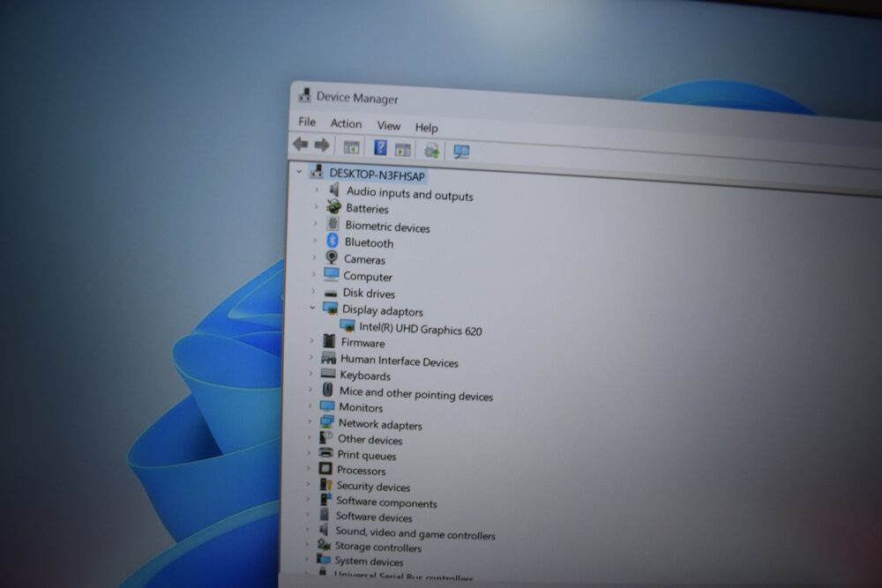Select the Human Interface Devices label
Screen dimensions: 882x588
[x=400, y=361]
